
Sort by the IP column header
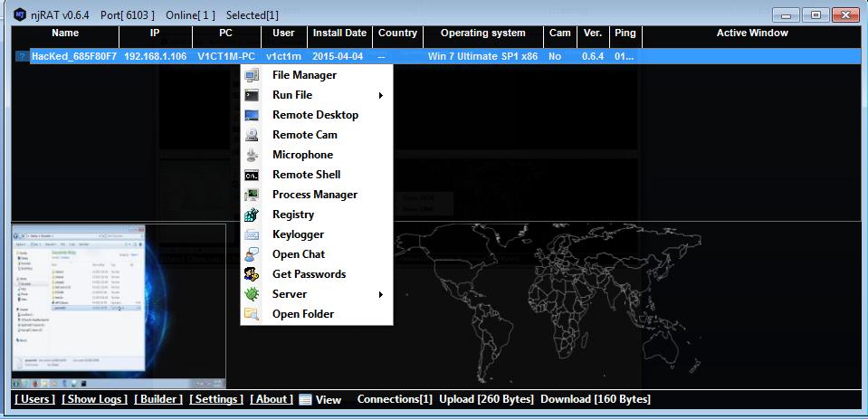(156, 33)
